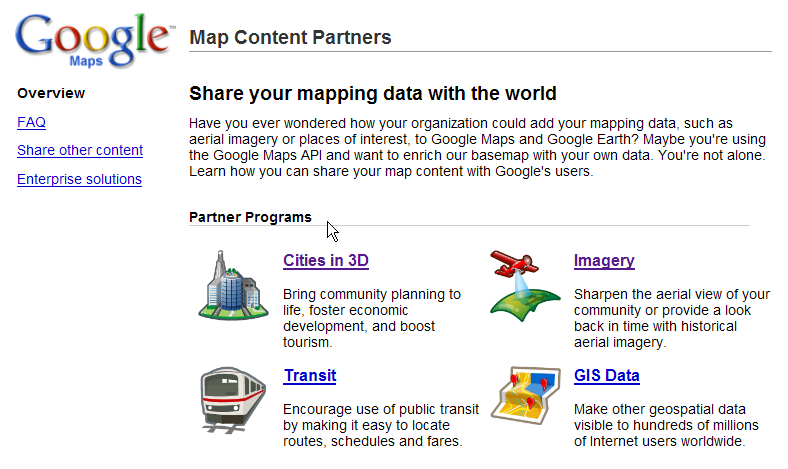Click the Google Maps logo
The image size is (788, 469).
[x=95, y=40]
